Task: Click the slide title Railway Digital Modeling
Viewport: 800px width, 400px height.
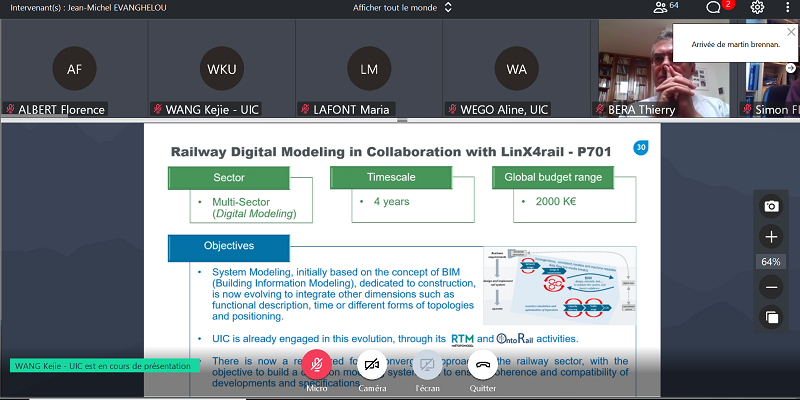Action: coord(390,152)
